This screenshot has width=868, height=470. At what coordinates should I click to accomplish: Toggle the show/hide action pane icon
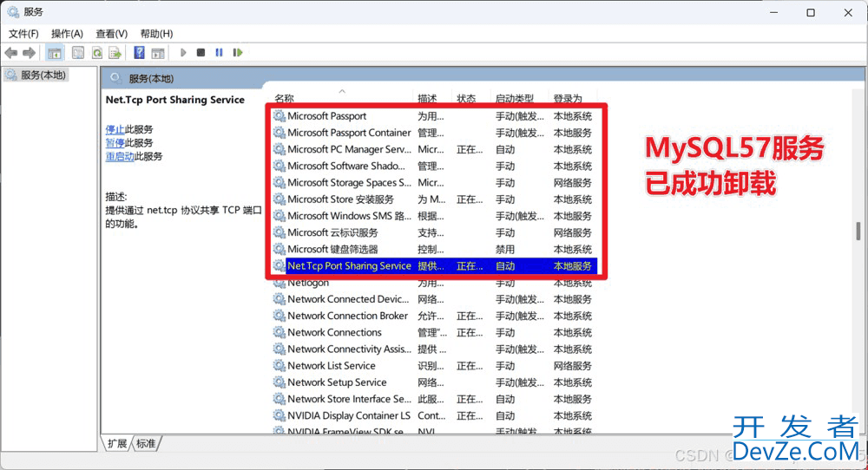158,53
